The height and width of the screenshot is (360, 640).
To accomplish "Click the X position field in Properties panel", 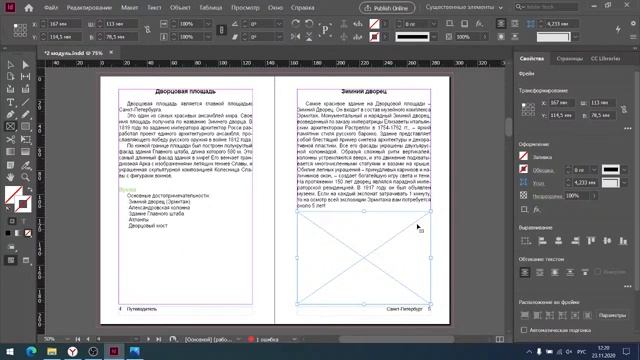I will point(562,103).
